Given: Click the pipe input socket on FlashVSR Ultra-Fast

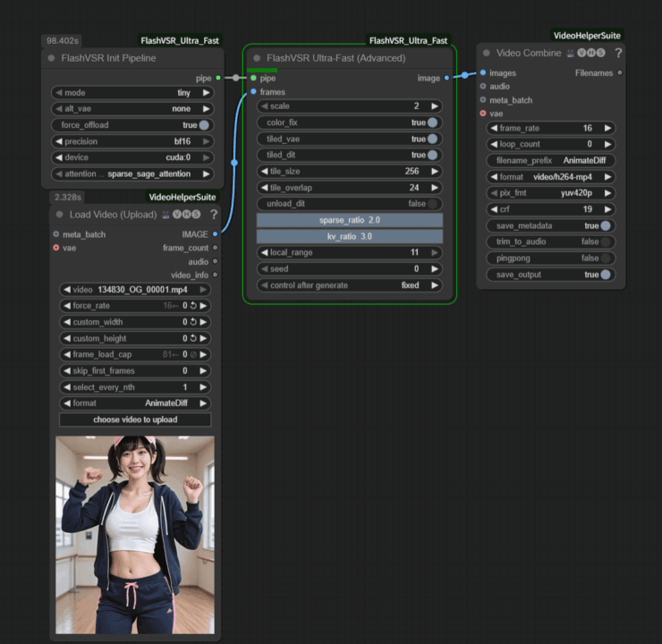Looking at the screenshot, I should coord(253,78).
